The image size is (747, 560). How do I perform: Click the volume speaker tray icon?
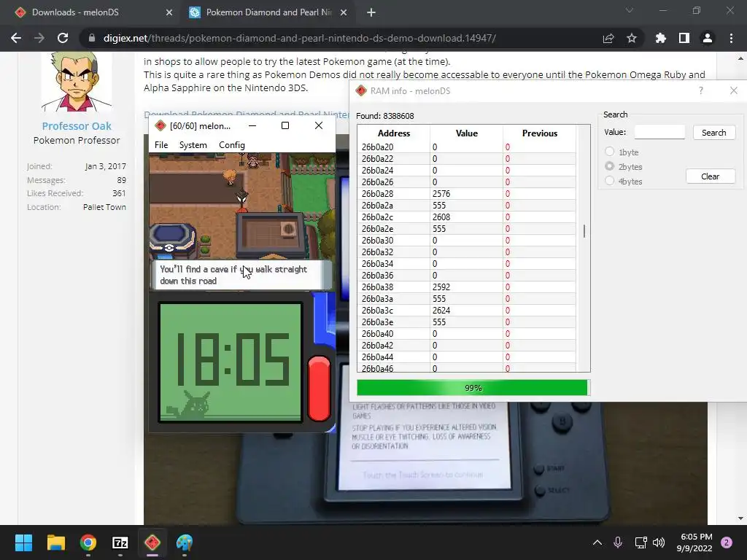[659, 542]
